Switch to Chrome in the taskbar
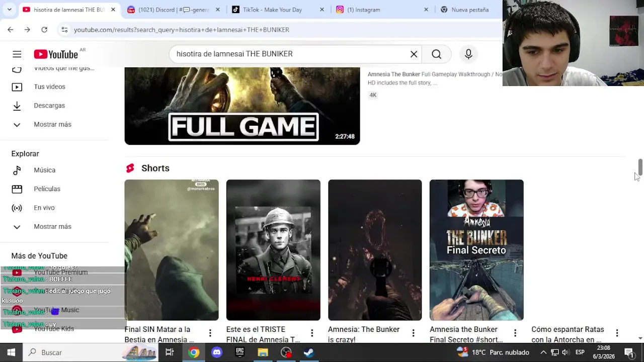 (193, 352)
